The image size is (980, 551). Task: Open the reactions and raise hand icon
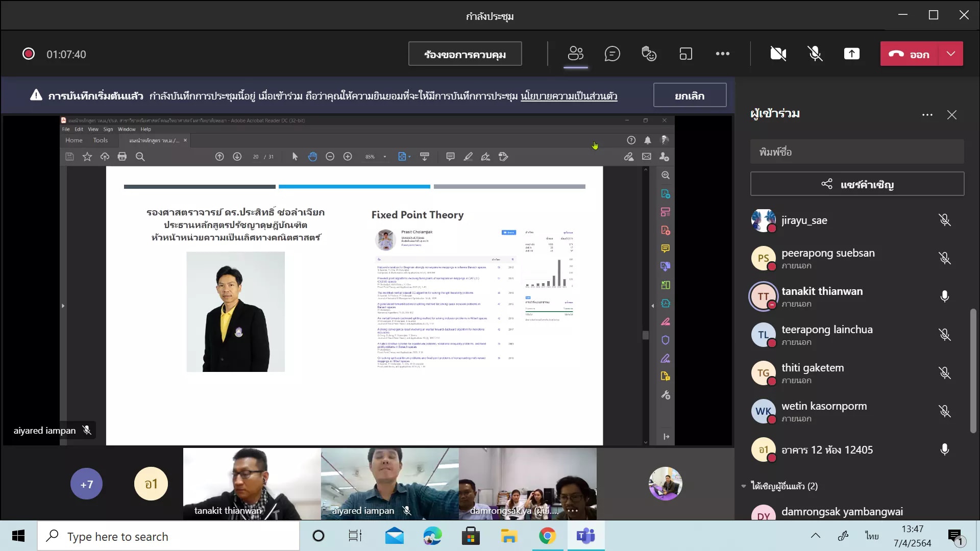click(649, 54)
